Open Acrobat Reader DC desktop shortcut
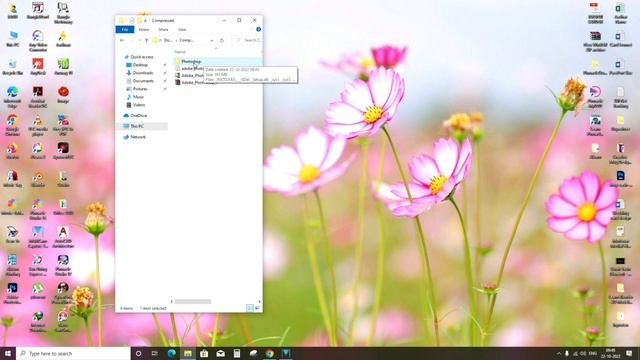This screenshot has width=640, height=360. click(x=38, y=97)
